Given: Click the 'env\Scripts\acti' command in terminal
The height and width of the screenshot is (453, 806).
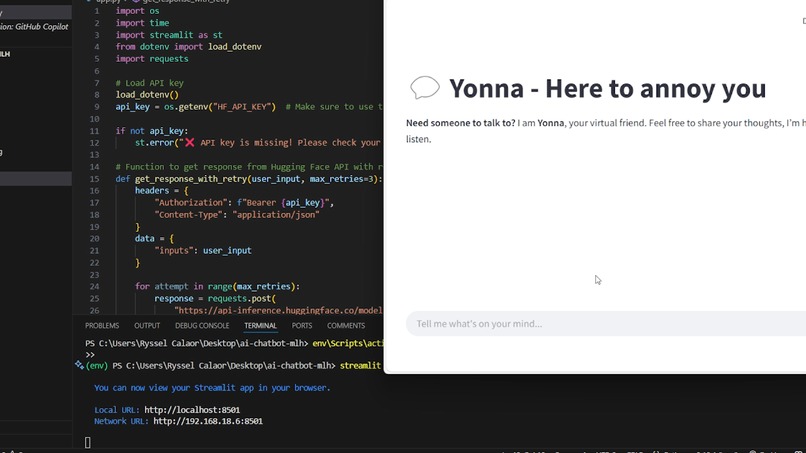Looking at the screenshot, I should point(347,343).
